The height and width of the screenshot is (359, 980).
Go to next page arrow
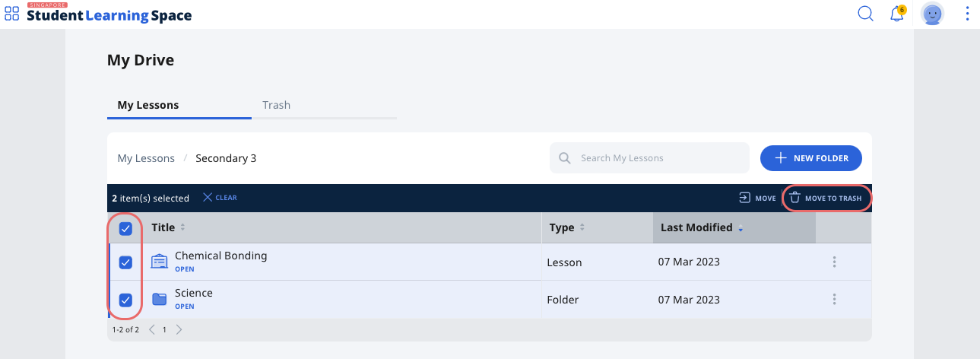[179, 330]
